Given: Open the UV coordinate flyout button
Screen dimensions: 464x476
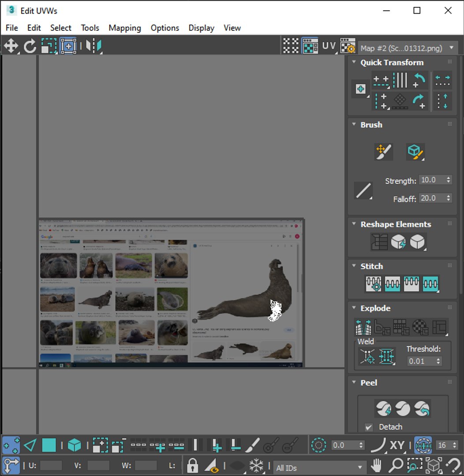Looking at the screenshot, I should tap(329, 46).
